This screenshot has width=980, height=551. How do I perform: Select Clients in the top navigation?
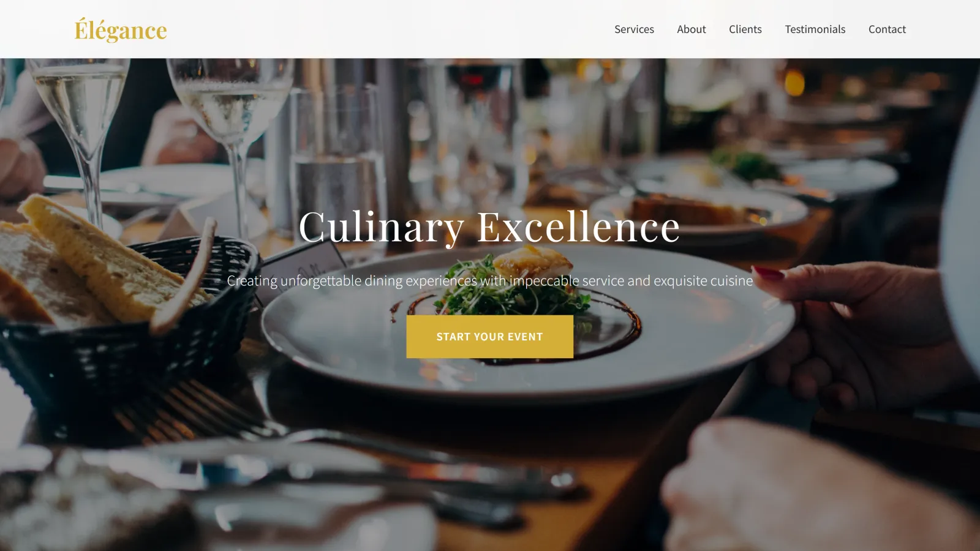[745, 29]
